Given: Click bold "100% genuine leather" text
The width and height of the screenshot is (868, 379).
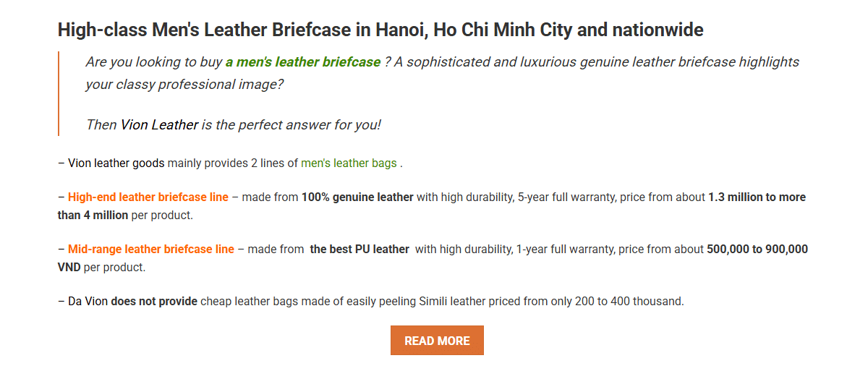Looking at the screenshot, I should click(357, 197).
